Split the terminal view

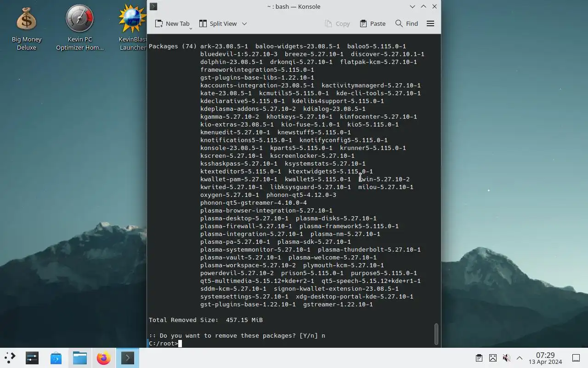(x=218, y=23)
